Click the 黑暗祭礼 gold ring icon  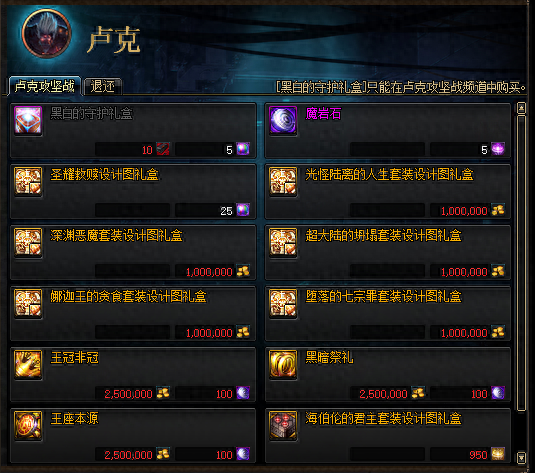coord(283,364)
